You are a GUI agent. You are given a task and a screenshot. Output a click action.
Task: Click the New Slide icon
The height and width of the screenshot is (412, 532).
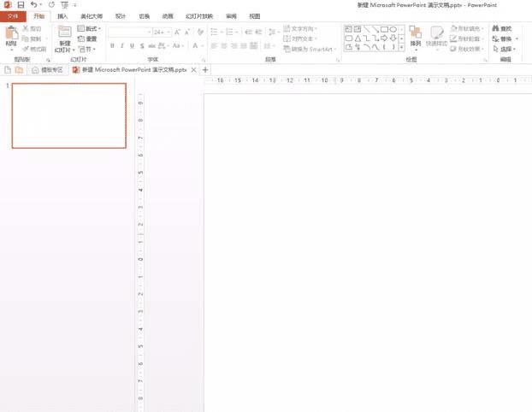[64, 32]
